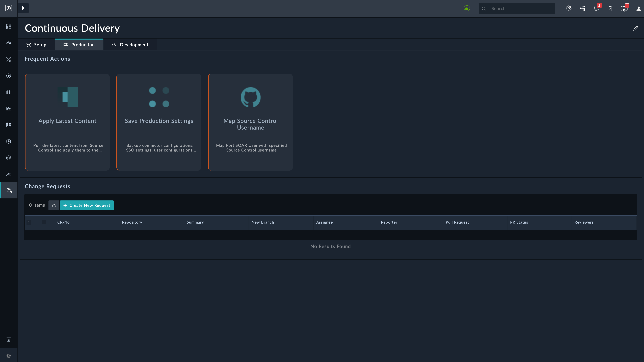This screenshot has height=362, width=644.
Task: Switch to the Development tab
Action: (x=130, y=45)
